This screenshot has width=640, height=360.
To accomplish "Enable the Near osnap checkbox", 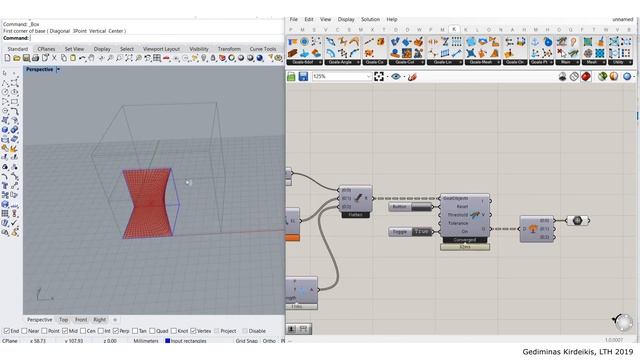I will coord(24,331).
